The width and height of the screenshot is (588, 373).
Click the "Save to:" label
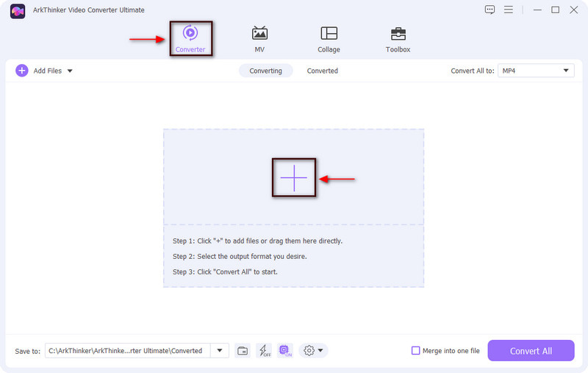click(27, 351)
